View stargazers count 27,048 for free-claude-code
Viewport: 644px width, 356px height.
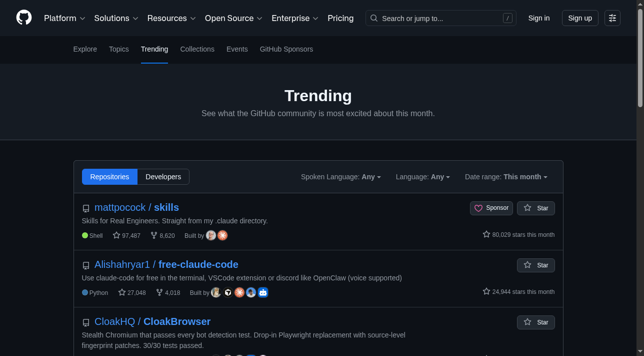[132, 292]
